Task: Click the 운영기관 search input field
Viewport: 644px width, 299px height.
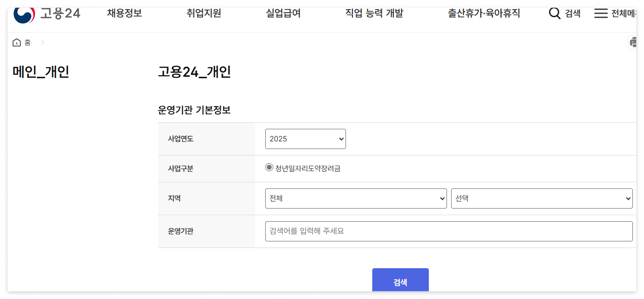Action: [x=449, y=231]
